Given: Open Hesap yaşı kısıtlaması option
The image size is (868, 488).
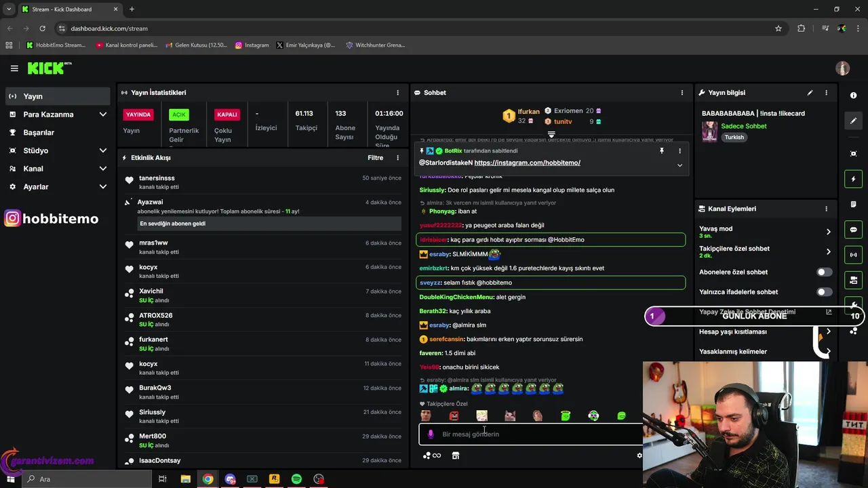Looking at the screenshot, I should pyautogui.click(x=765, y=331).
